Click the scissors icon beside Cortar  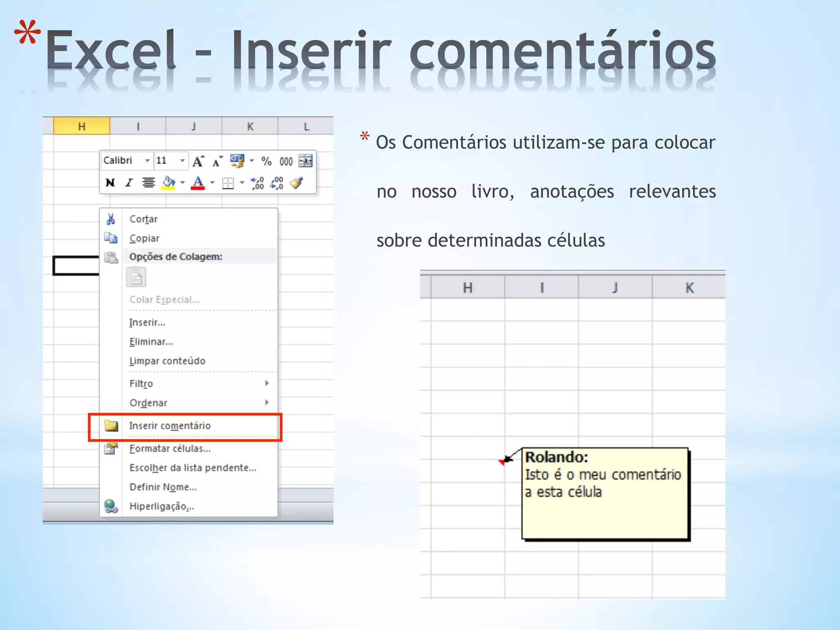[111, 219]
